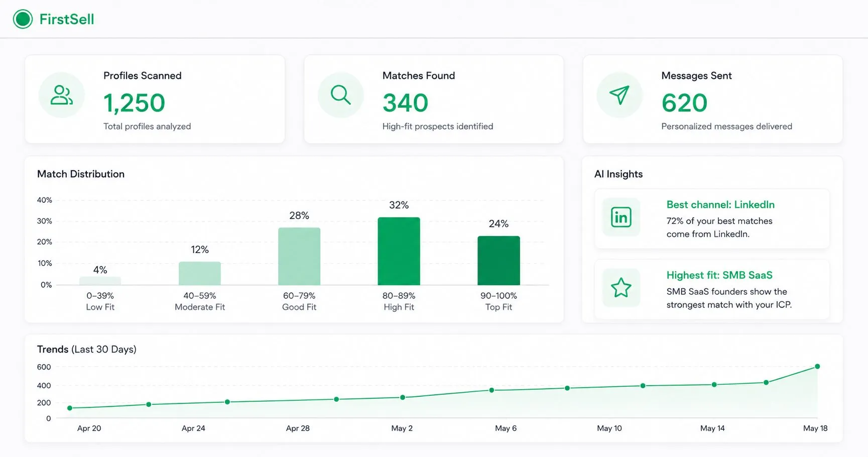Image resolution: width=868 pixels, height=457 pixels.
Task: Select the 28% Good Fit bar
Action: point(299,256)
